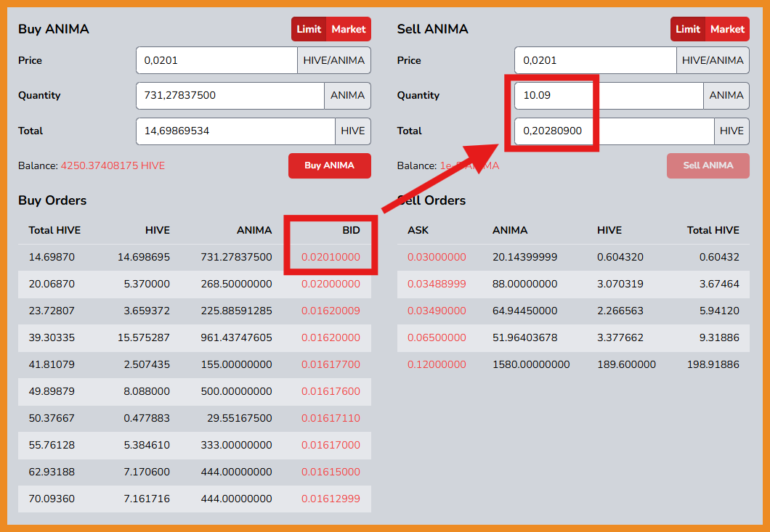Click the ASK column header
The height and width of the screenshot is (532, 770).
tap(418, 230)
